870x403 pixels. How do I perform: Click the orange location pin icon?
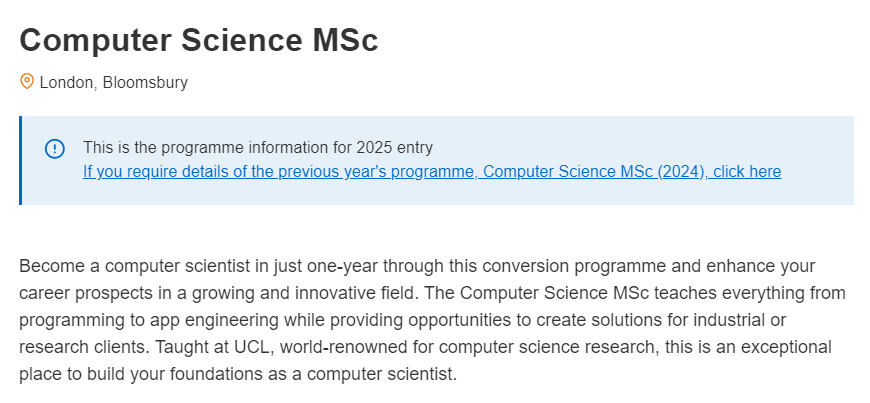27,82
